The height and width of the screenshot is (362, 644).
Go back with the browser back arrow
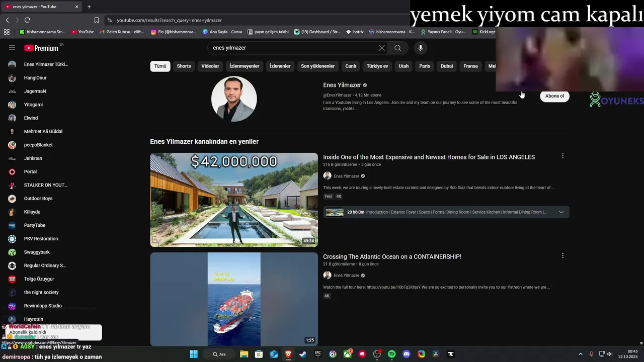[7, 20]
